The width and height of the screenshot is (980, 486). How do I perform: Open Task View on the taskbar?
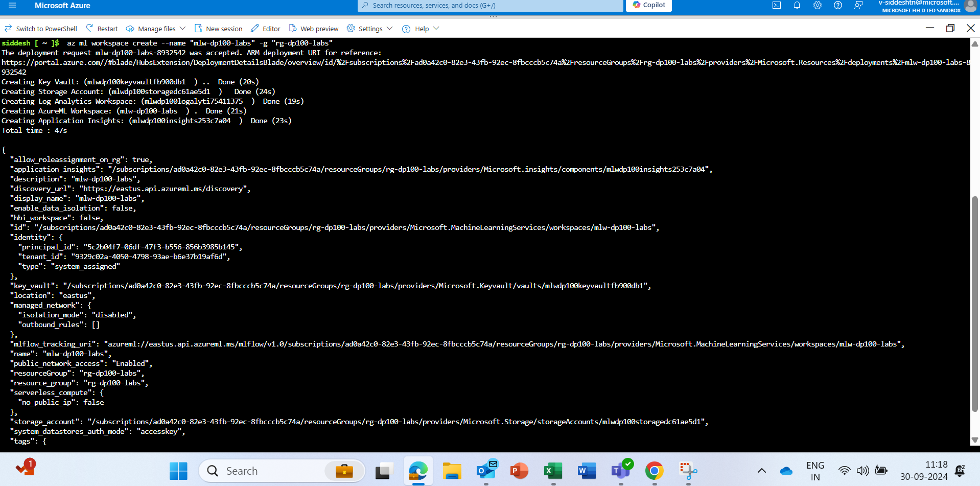click(x=384, y=471)
